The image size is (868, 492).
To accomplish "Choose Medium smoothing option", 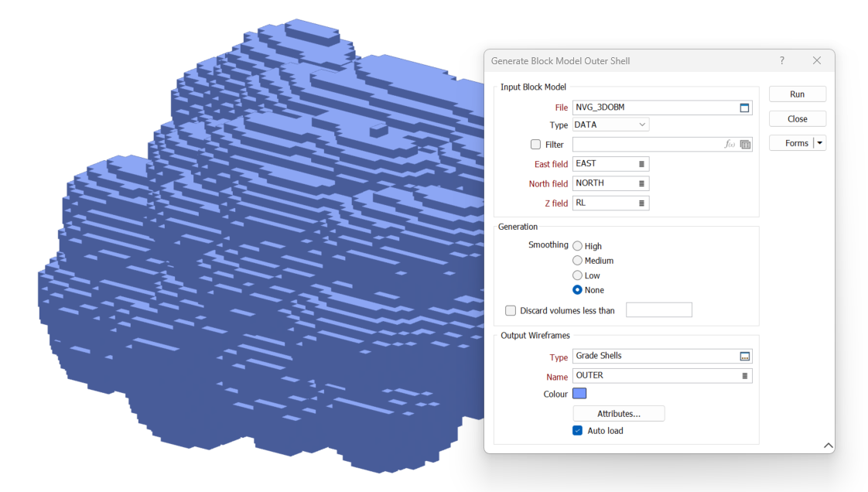I will [x=577, y=261].
